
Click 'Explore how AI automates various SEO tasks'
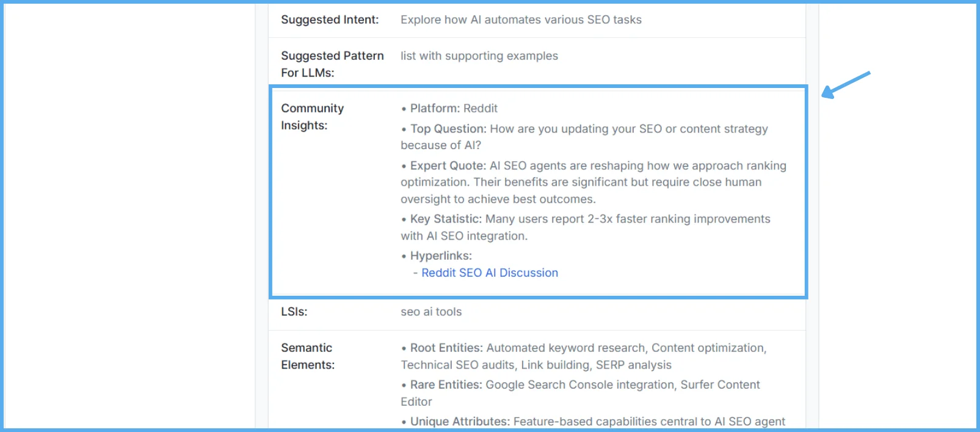[521, 20]
